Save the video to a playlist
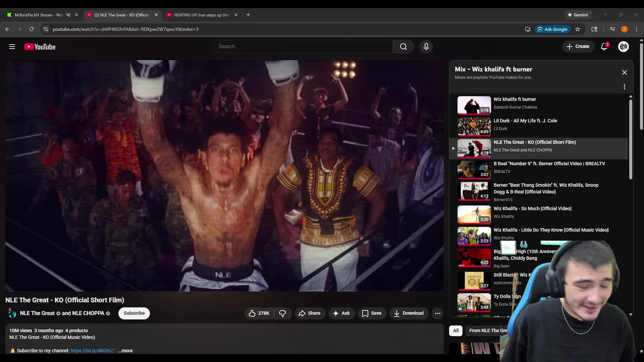This screenshot has height=362, width=644. (x=371, y=313)
